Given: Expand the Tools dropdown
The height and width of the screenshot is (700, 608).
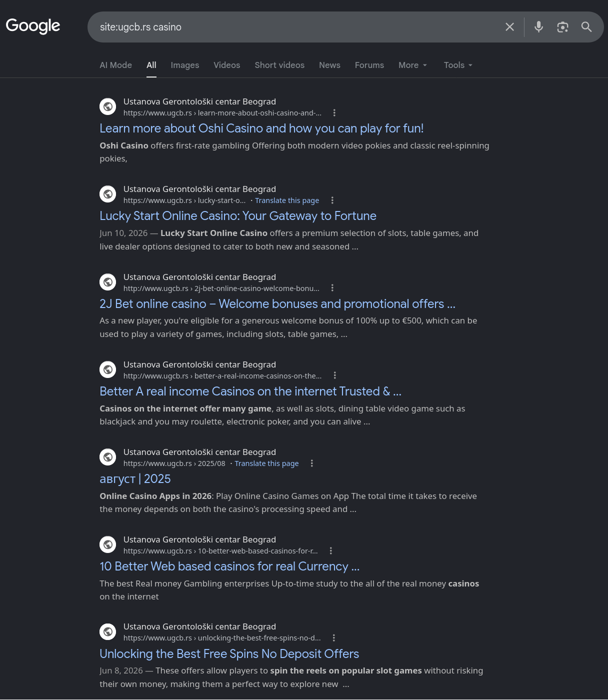Looking at the screenshot, I should 458,65.
